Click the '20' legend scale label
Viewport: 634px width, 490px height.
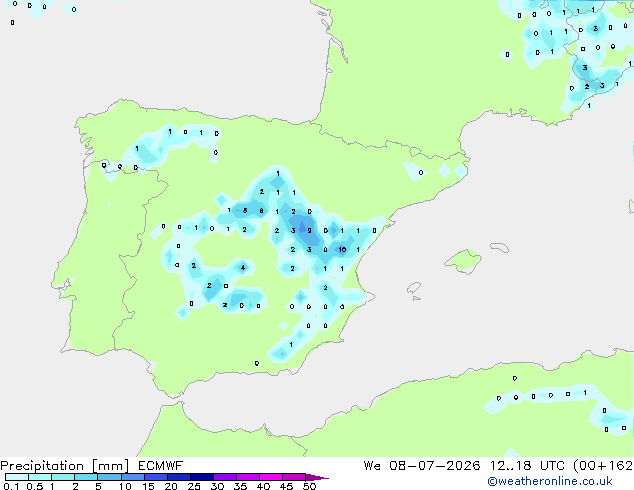(171, 486)
